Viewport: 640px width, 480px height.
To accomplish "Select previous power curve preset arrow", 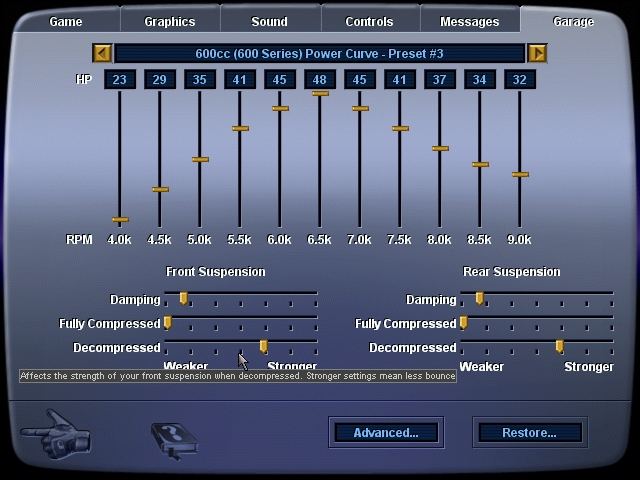I will pos(101,53).
